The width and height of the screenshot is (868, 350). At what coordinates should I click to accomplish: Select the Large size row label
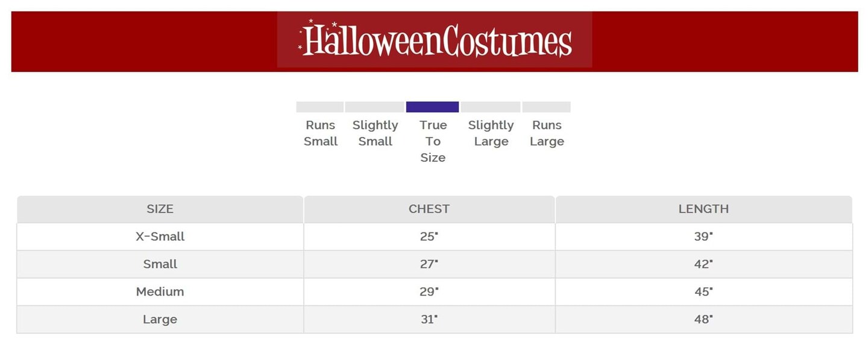(x=160, y=320)
